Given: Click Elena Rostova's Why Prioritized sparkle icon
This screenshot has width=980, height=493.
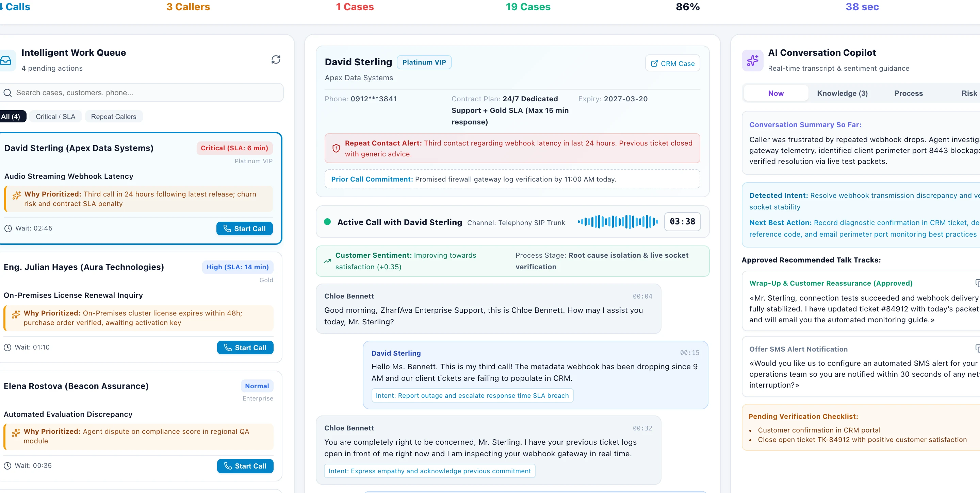Looking at the screenshot, I should click(x=16, y=432).
